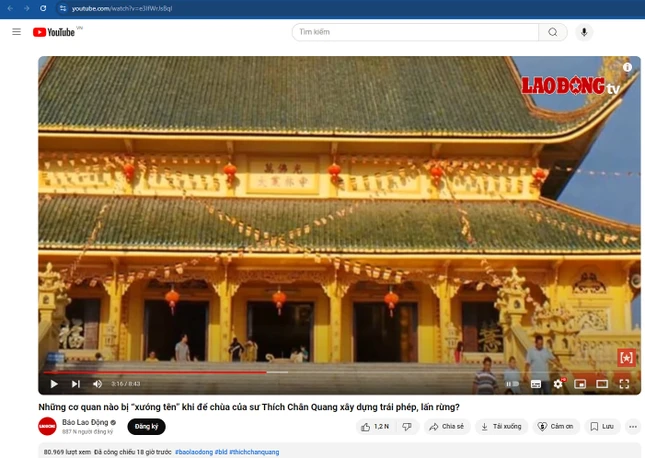Open #baolaodong hashtag link
The height and width of the screenshot is (458, 645).
[x=194, y=452]
